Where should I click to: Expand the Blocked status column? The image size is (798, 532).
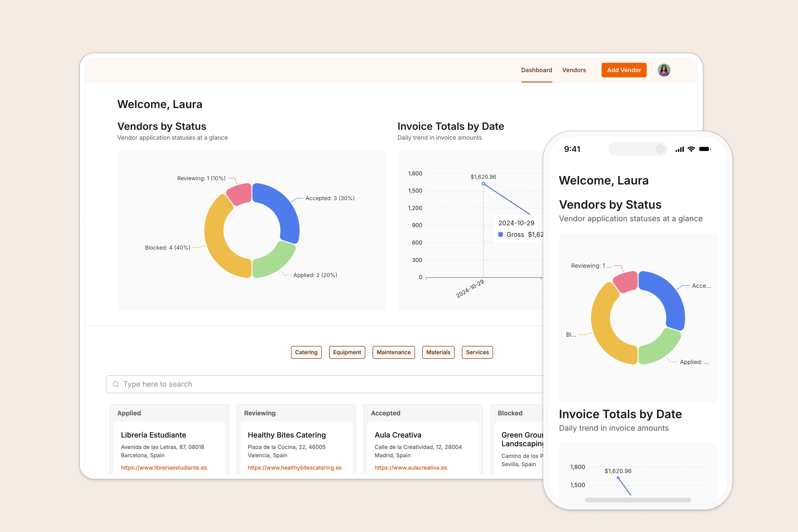tap(510, 413)
